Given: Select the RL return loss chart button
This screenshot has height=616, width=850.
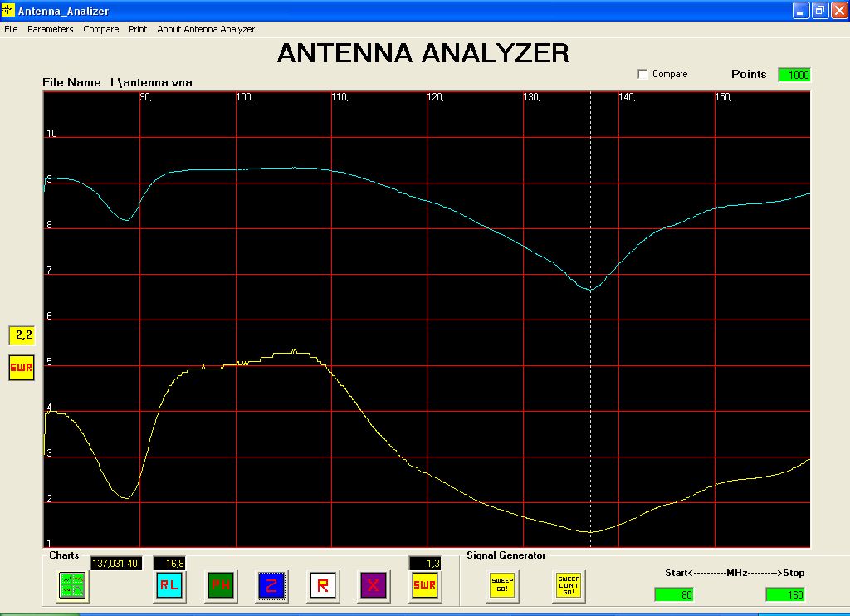Looking at the screenshot, I should (169, 585).
